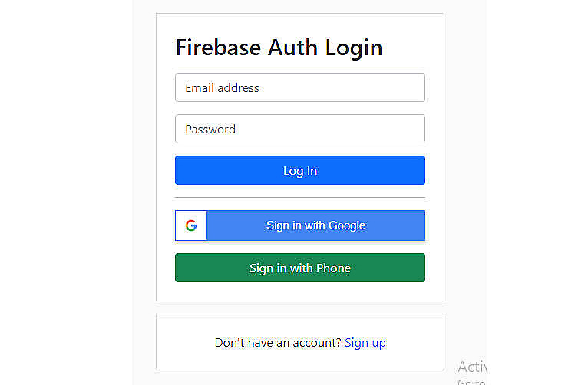Click the Google logo icon
This screenshot has width=588, height=385.
(191, 225)
